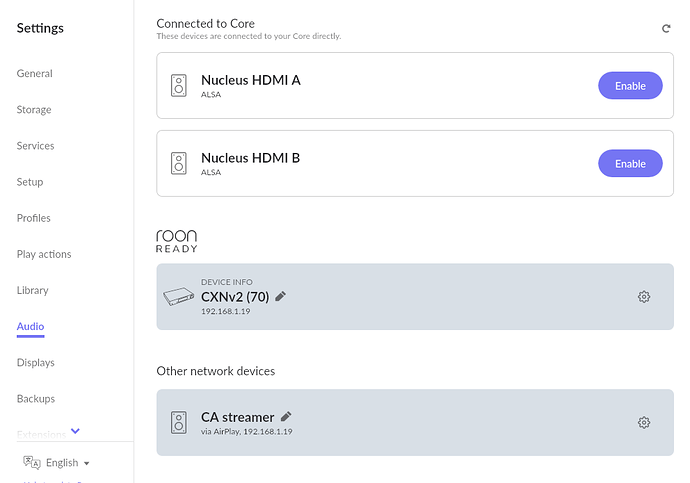Click the language translate icon

click(x=32, y=462)
